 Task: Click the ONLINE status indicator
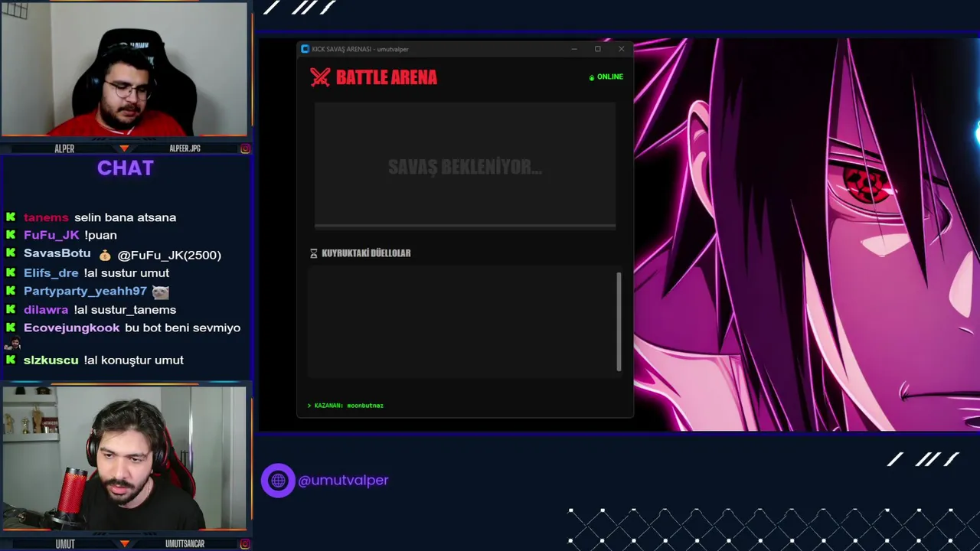click(x=606, y=77)
